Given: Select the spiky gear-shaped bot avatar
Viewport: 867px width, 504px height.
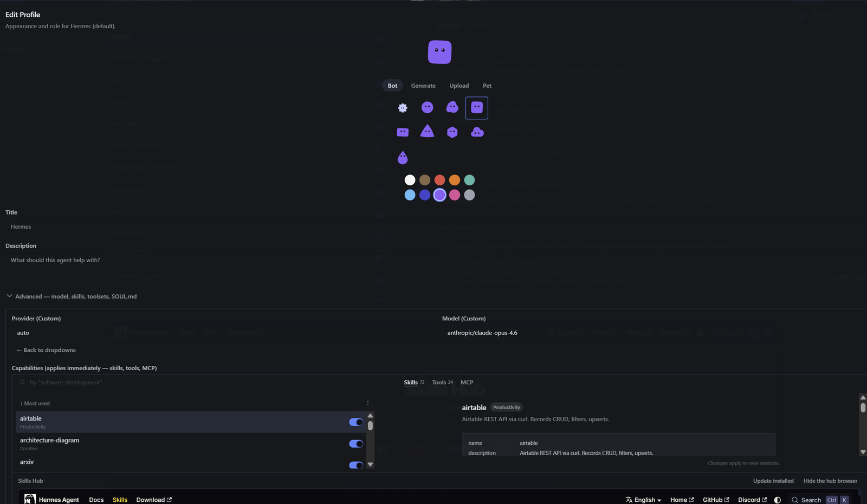Looking at the screenshot, I should pyautogui.click(x=403, y=108).
